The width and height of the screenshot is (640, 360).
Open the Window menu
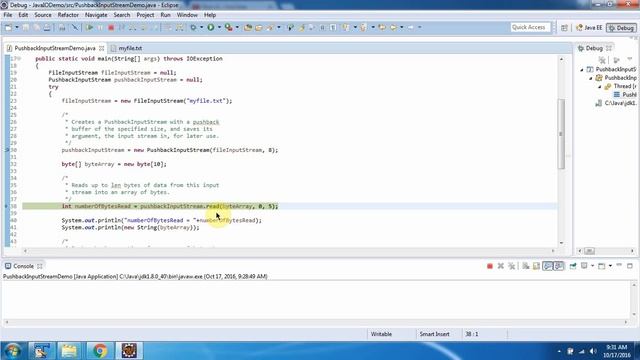click(x=187, y=15)
